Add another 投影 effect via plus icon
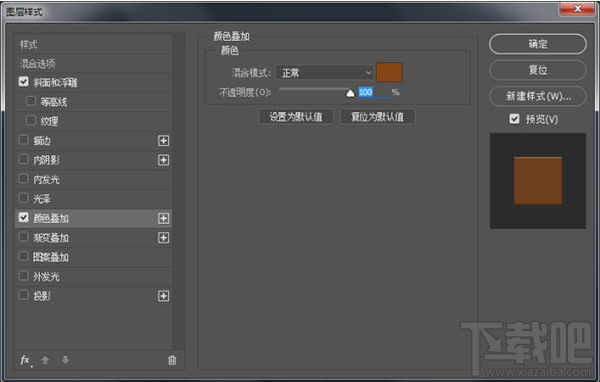Screen dimensions: 600x382 (163, 296)
